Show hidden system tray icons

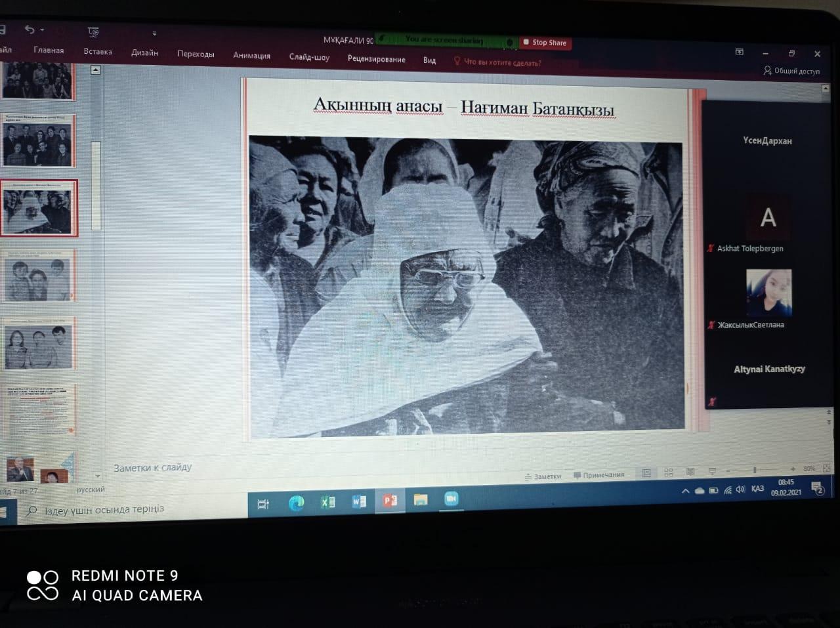tap(685, 491)
